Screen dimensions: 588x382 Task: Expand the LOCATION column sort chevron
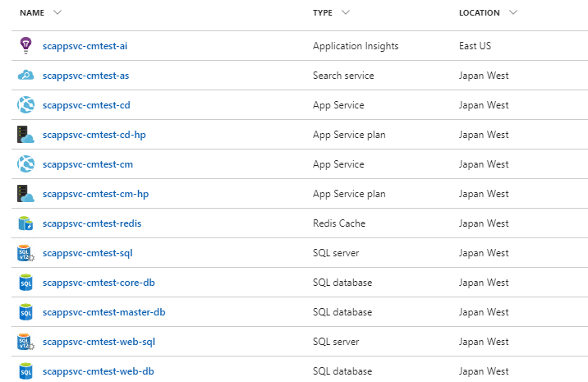tap(513, 12)
